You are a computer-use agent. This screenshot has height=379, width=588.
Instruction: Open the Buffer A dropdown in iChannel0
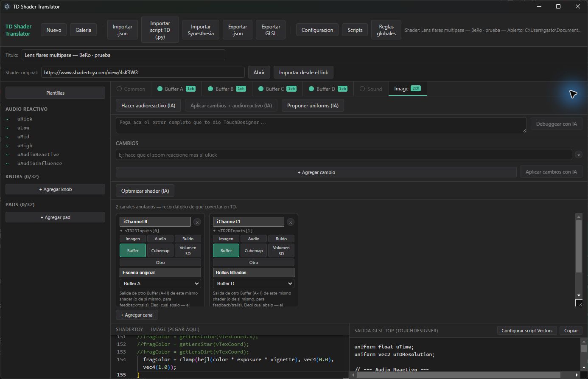click(160, 284)
